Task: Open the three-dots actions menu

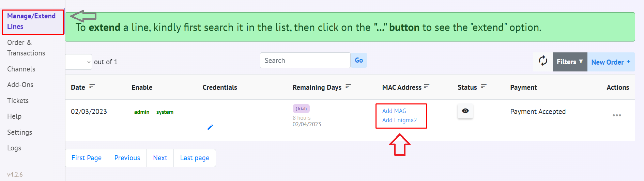Action: pos(617,115)
